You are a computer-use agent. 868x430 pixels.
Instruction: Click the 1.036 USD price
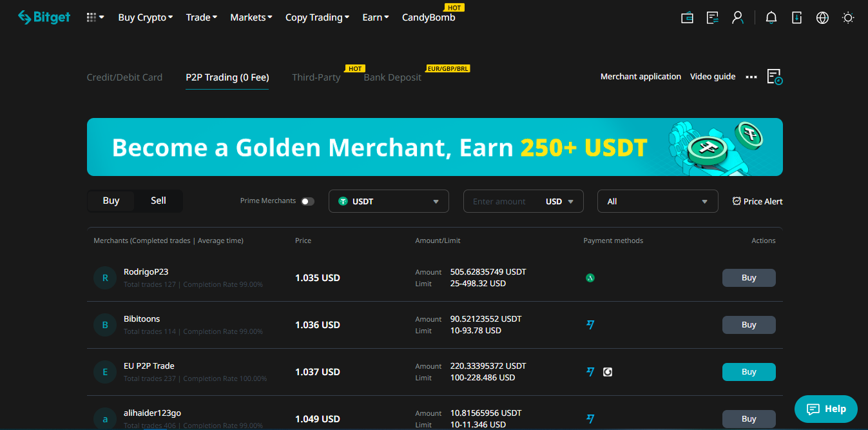(x=318, y=325)
